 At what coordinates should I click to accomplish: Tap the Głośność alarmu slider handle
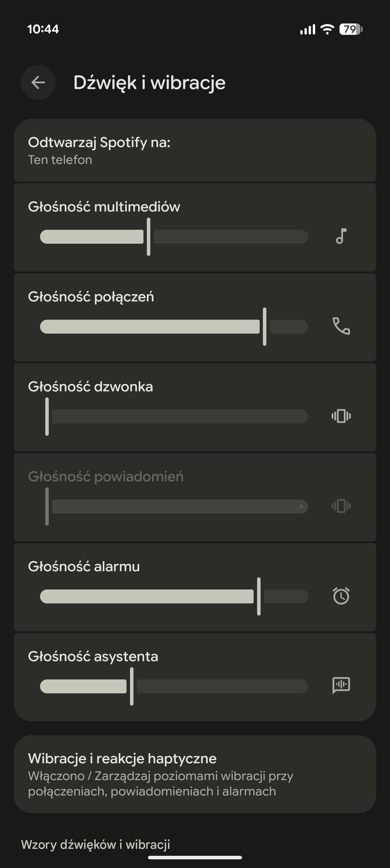click(x=259, y=596)
